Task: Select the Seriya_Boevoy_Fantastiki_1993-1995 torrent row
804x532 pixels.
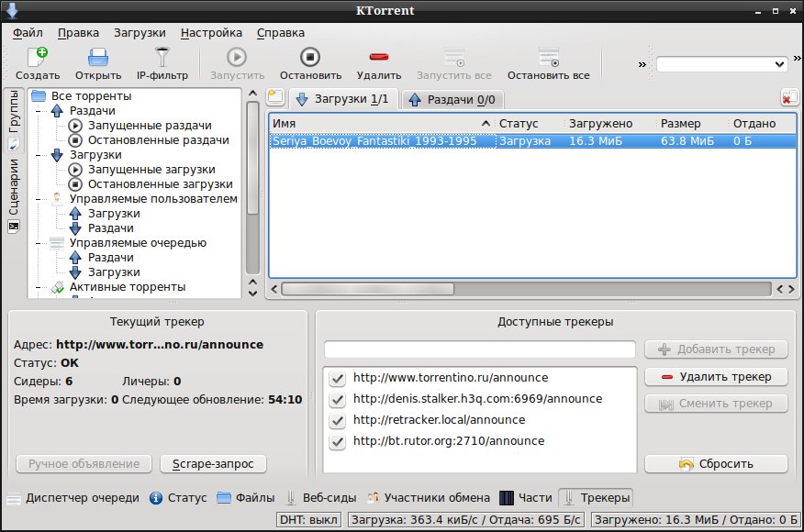Action: tap(532, 141)
